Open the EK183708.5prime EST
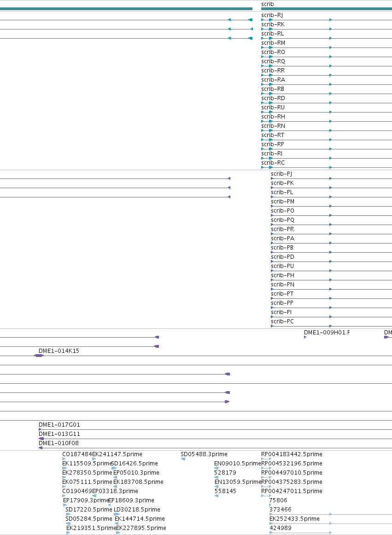 (138, 482)
